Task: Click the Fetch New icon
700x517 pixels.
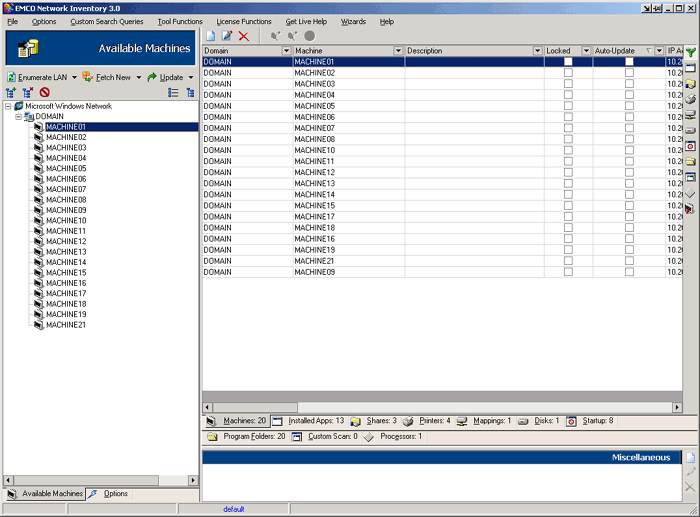Action: (x=88, y=77)
